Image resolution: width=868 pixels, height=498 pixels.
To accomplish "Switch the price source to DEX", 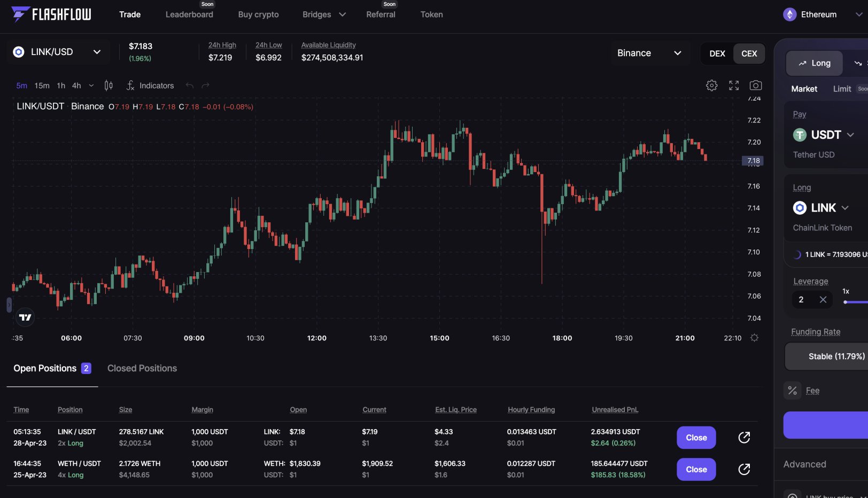I will click(717, 53).
